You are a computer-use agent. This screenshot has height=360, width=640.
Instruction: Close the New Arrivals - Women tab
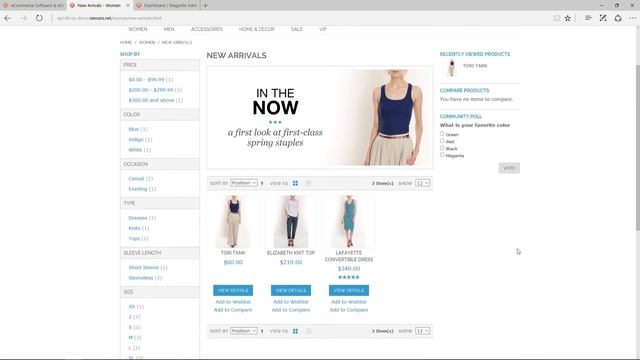128,5
